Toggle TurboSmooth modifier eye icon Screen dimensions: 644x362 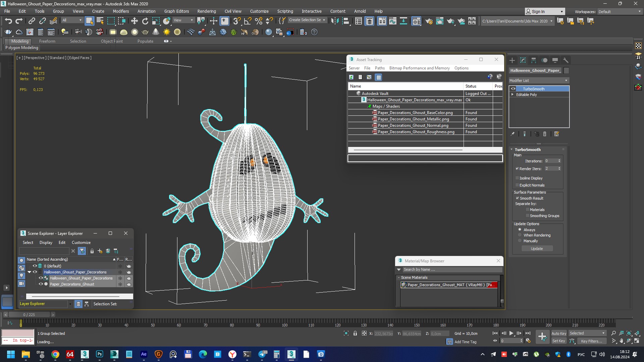pyautogui.click(x=513, y=89)
